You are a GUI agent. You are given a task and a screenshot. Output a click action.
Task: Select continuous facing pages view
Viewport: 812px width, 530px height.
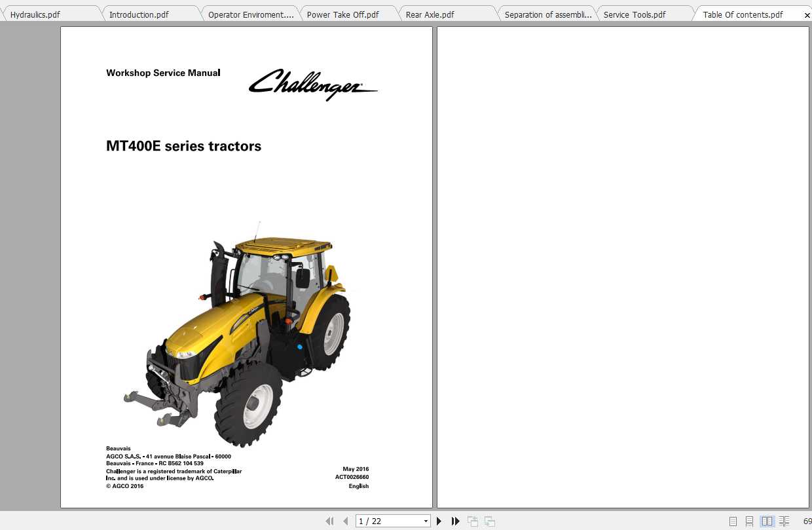(784, 521)
